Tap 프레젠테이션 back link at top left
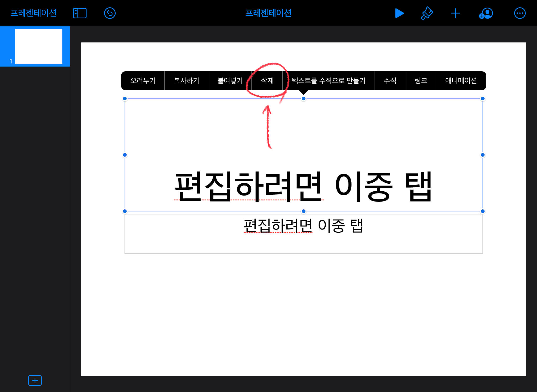 [x=33, y=13]
